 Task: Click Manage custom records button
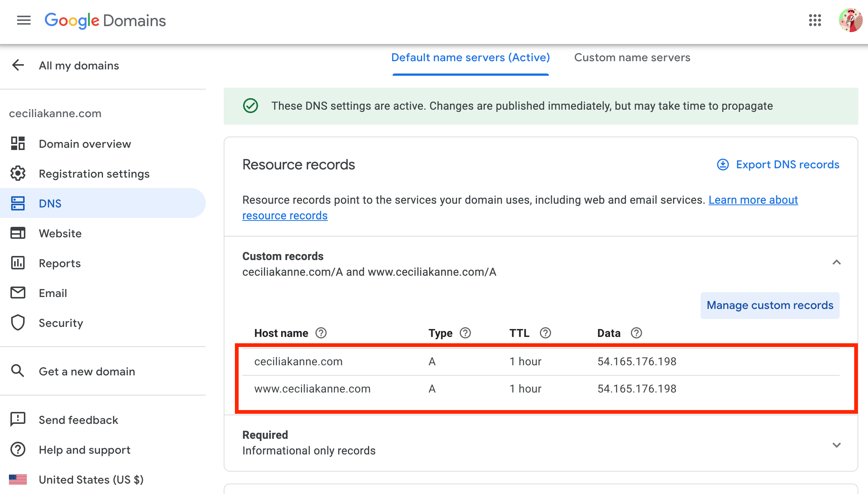[x=770, y=305]
